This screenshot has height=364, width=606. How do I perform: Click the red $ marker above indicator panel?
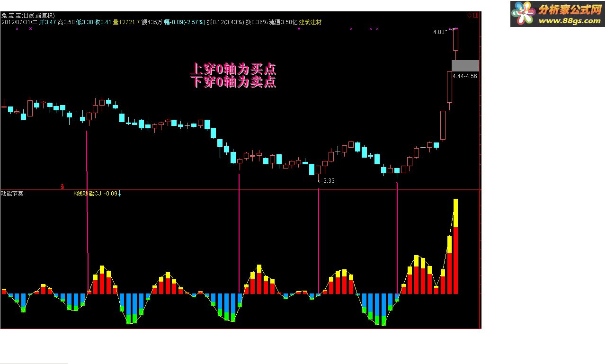[62, 186]
